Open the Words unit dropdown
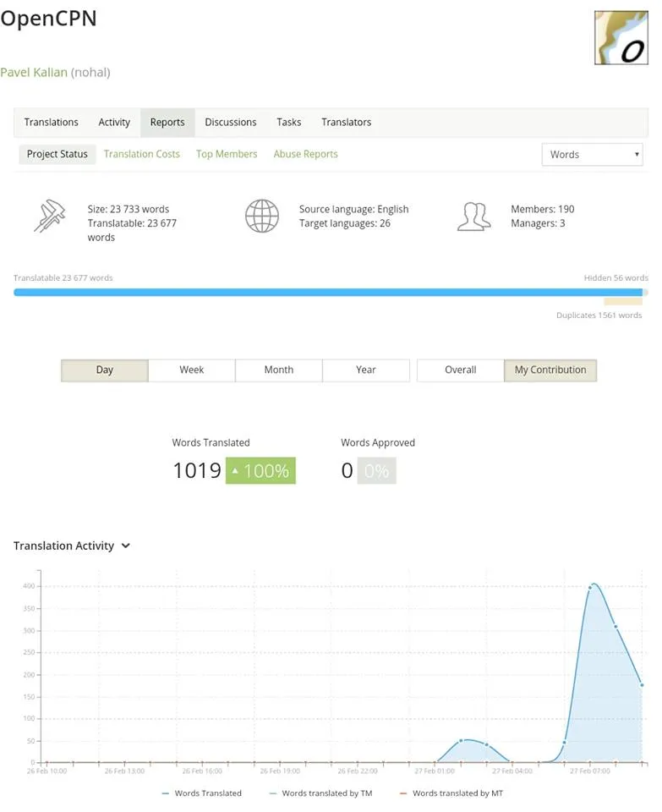662x812 pixels. click(x=592, y=154)
